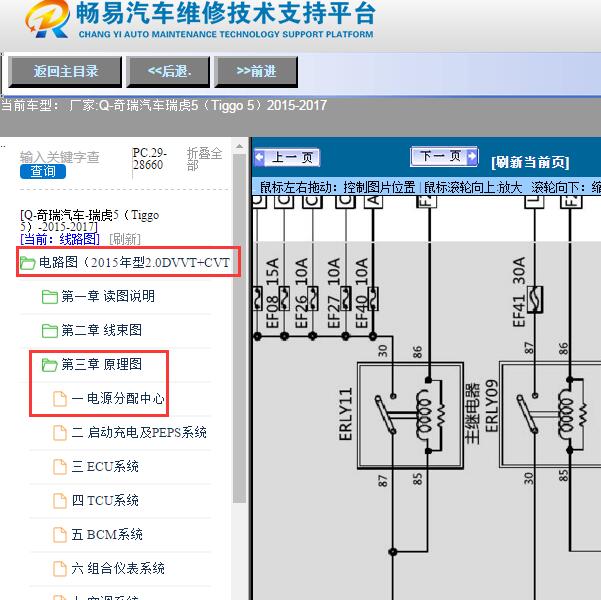Click the EF41 30A fuse symbol

point(535,299)
